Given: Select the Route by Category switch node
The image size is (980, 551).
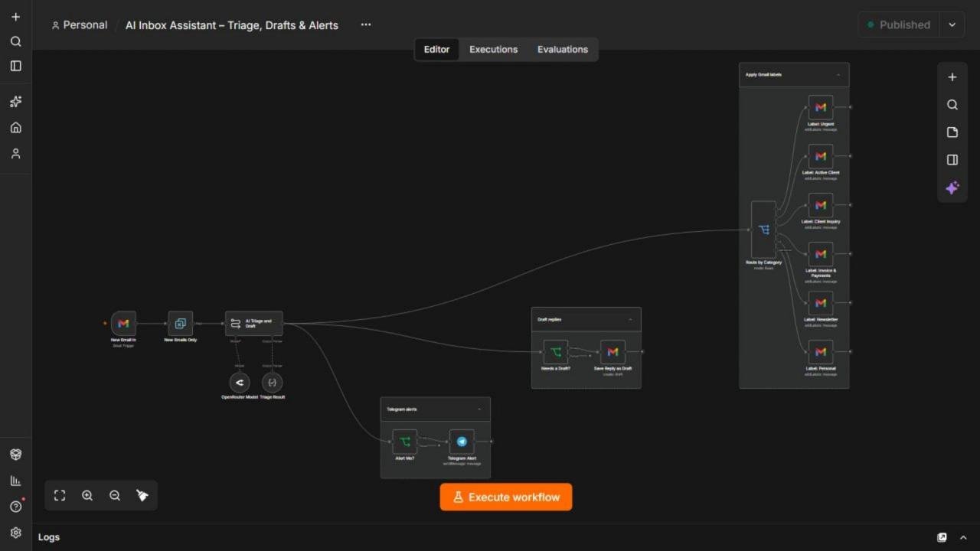Looking at the screenshot, I should coord(763,230).
